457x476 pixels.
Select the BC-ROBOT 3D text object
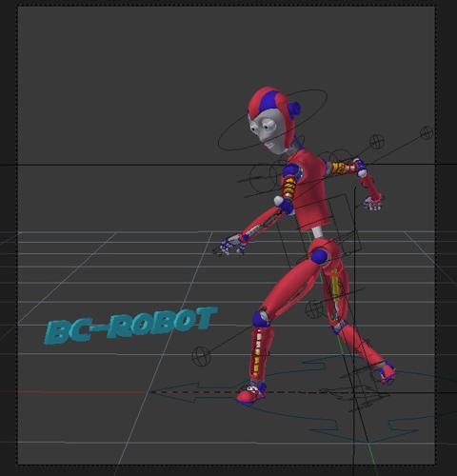point(131,325)
